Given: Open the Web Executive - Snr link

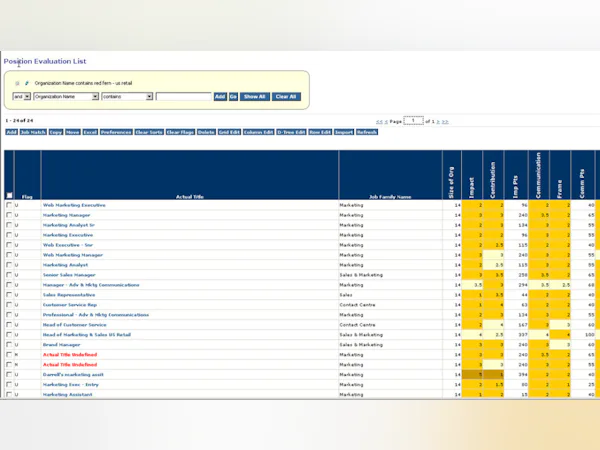Looking at the screenshot, I should click(x=68, y=245).
